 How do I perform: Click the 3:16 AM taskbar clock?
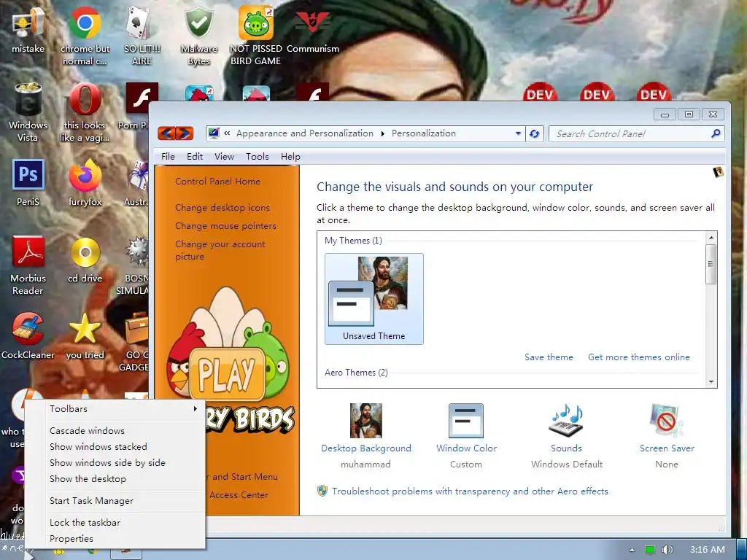click(708, 550)
